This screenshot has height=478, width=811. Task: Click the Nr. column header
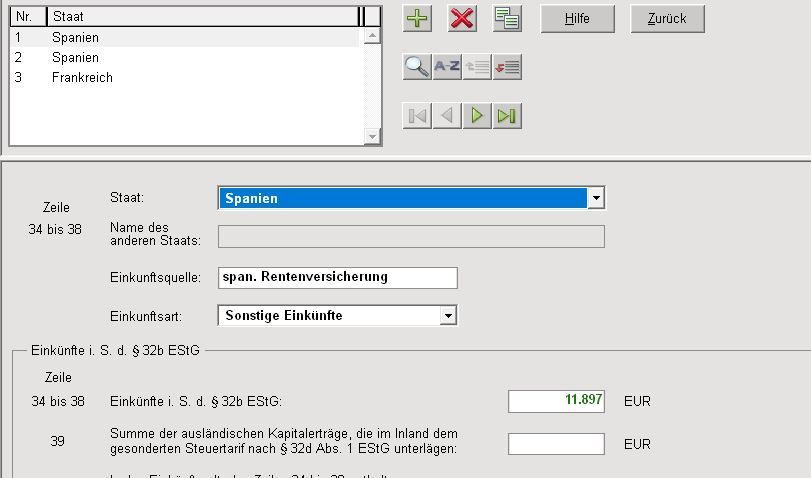coord(28,17)
